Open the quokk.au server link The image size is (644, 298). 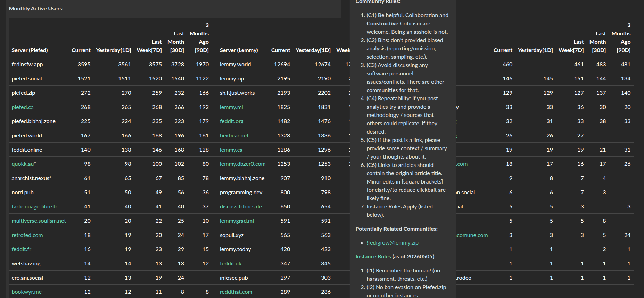[23, 164]
